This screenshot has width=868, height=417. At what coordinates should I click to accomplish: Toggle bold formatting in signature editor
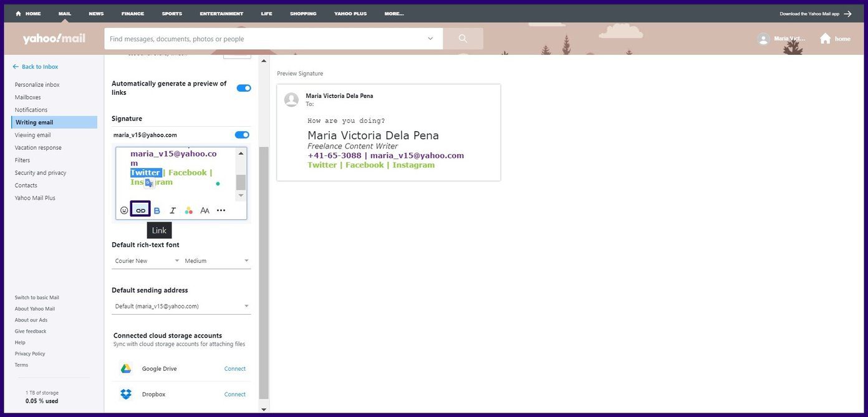coord(157,210)
